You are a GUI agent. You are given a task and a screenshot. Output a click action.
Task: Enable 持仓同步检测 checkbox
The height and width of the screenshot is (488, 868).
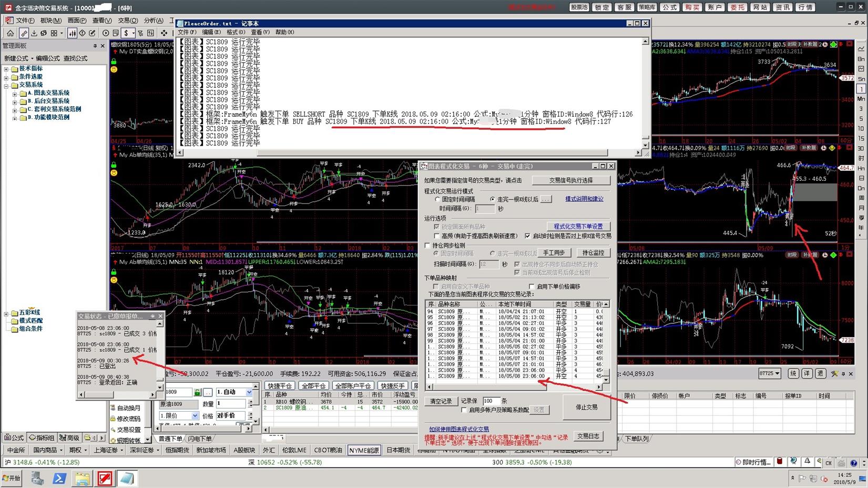point(427,246)
